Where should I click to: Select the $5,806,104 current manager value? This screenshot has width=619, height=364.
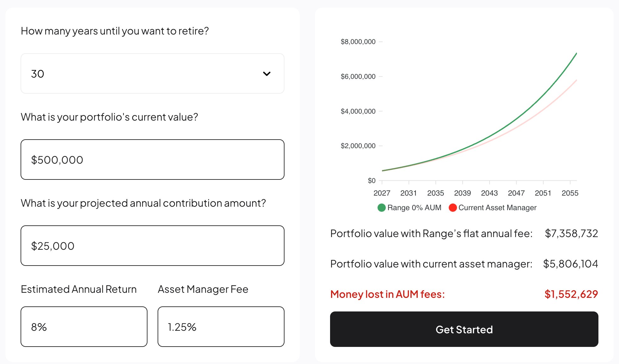[571, 264]
